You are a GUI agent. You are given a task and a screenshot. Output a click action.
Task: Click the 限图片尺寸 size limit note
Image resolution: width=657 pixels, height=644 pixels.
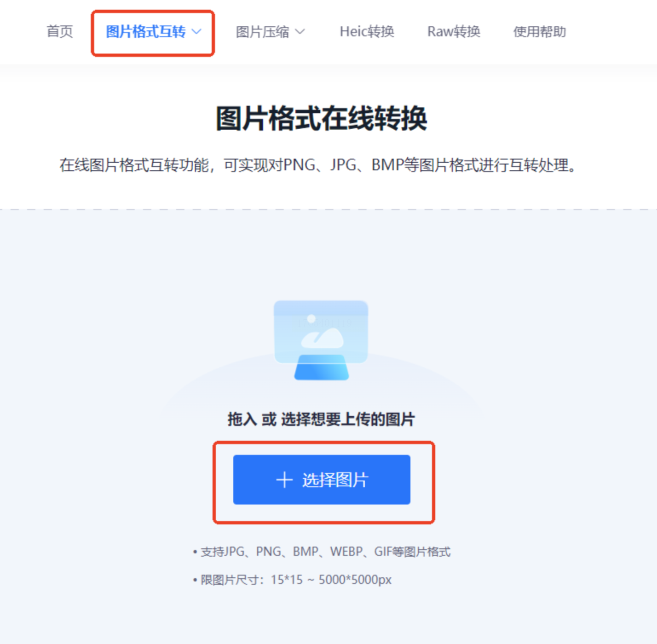(292, 580)
